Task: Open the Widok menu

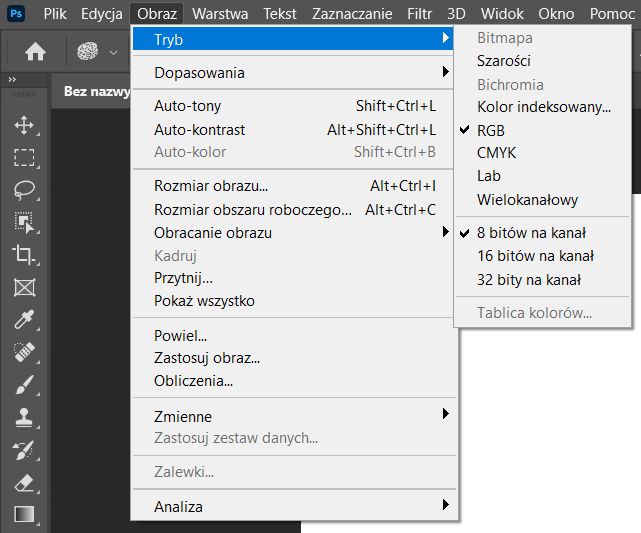Action: point(502,14)
